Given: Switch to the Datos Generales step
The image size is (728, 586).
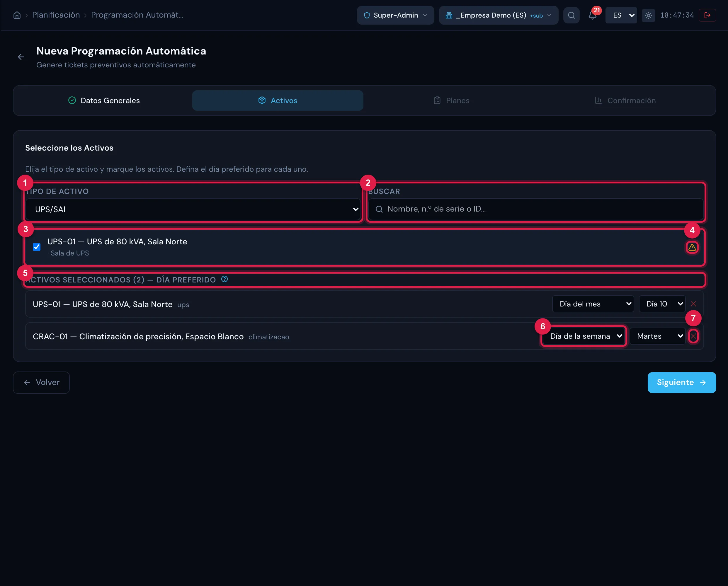Looking at the screenshot, I should click(x=104, y=100).
